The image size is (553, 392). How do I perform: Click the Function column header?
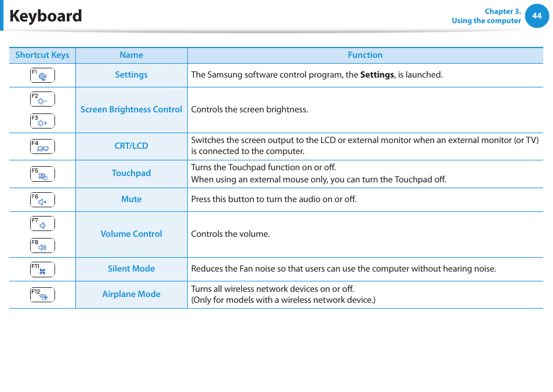(x=365, y=55)
